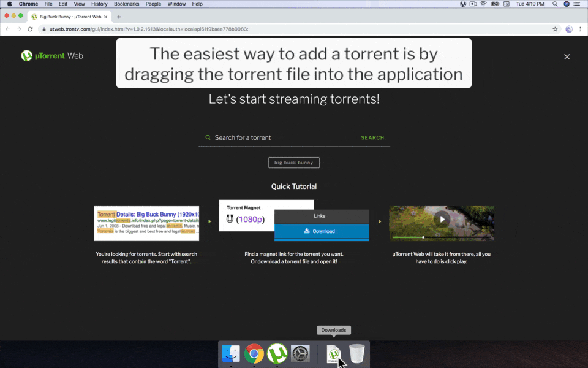This screenshot has width=588, height=368.
Task: Open Finder from the dock
Action: click(x=231, y=353)
